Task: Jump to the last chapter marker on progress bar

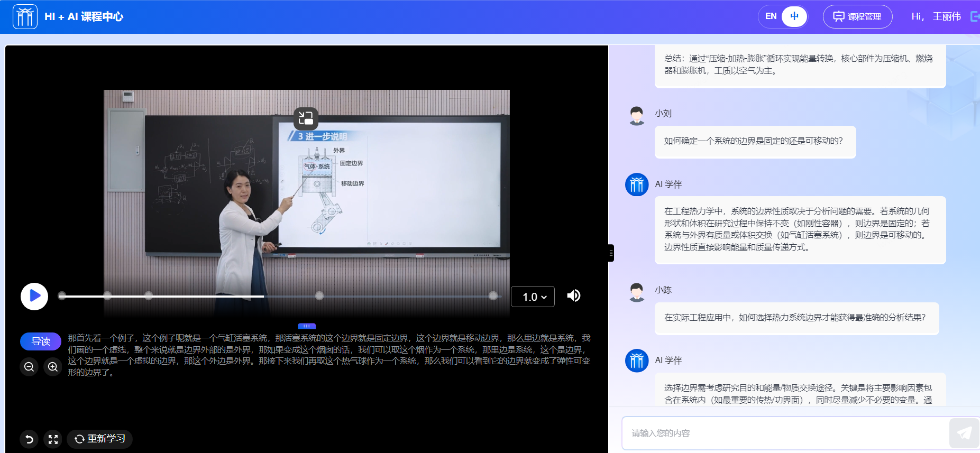Action: (x=493, y=296)
